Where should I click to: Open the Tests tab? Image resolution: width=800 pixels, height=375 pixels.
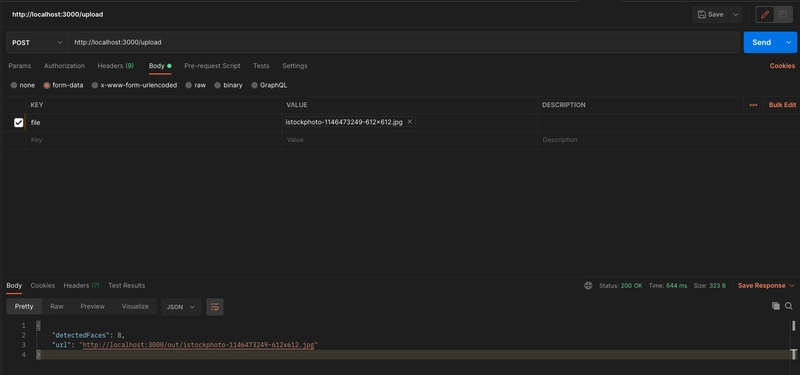(261, 66)
